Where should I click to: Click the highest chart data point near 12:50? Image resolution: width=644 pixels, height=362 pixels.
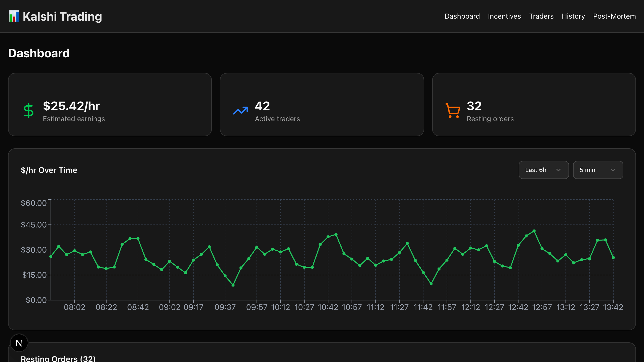(x=534, y=231)
